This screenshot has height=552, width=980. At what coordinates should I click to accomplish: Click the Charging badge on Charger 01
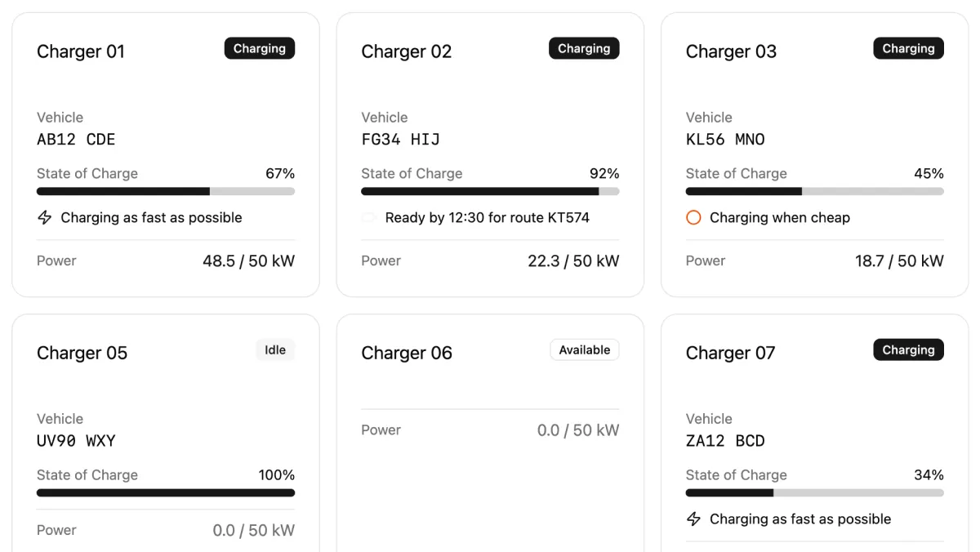[260, 48]
